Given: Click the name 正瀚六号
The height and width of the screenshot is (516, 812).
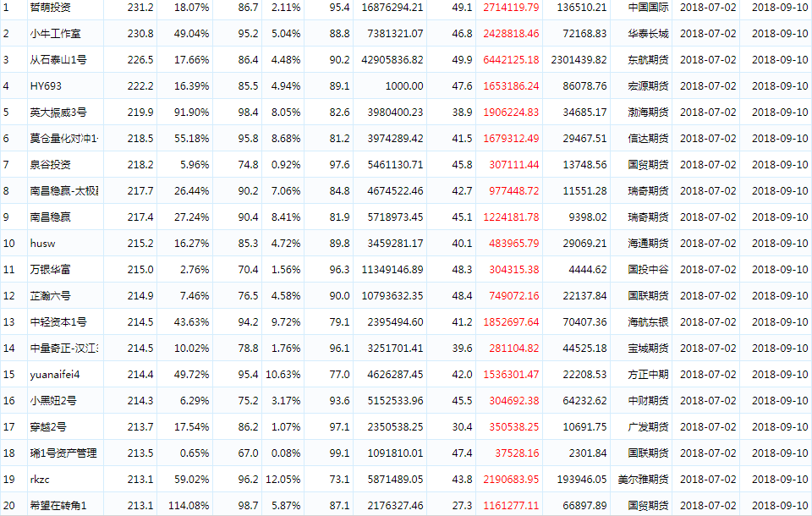Looking at the screenshot, I should [x=50, y=296].
